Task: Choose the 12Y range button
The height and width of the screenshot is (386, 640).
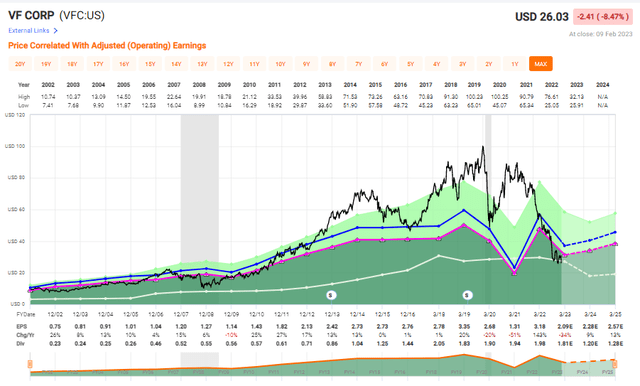Action: 228,64
